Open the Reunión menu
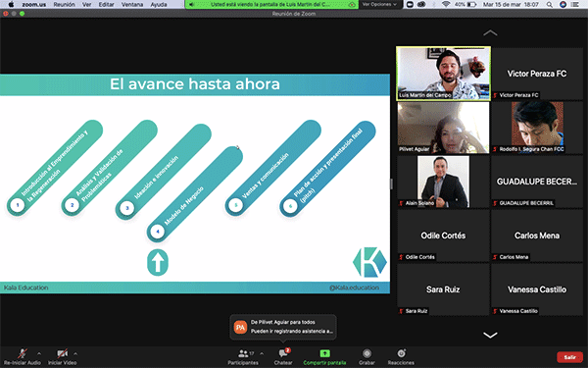Screen dimensions: 588x368 [64, 5]
